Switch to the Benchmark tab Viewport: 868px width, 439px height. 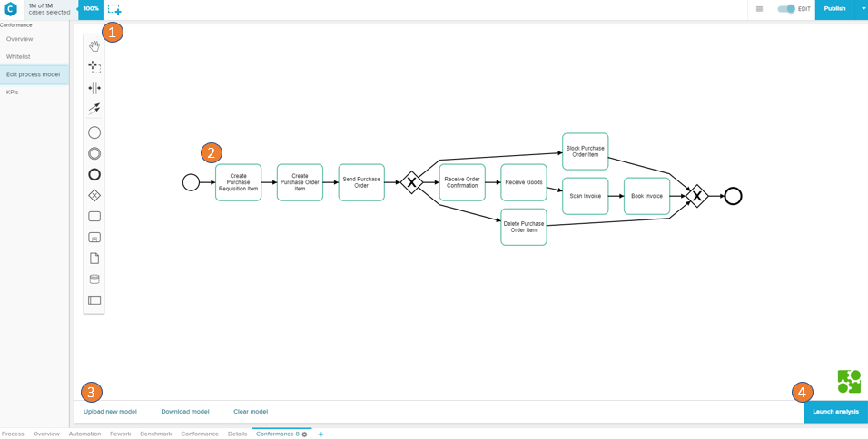[x=155, y=434]
